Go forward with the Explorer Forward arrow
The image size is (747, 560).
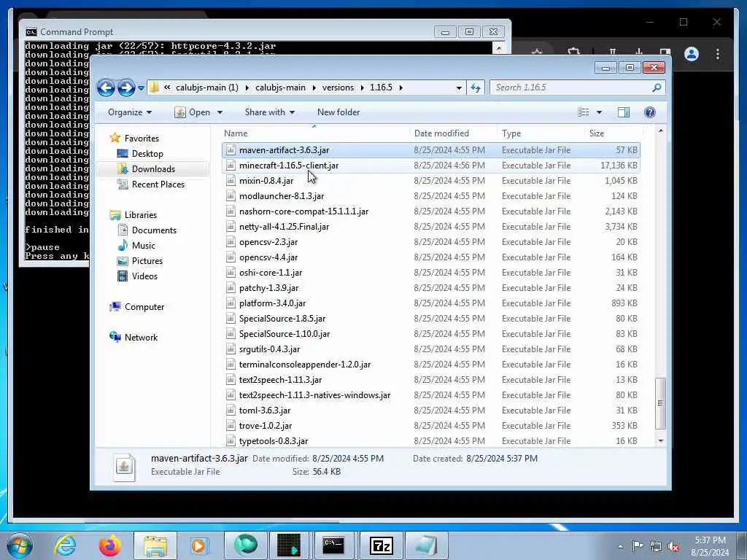pyautogui.click(x=125, y=87)
